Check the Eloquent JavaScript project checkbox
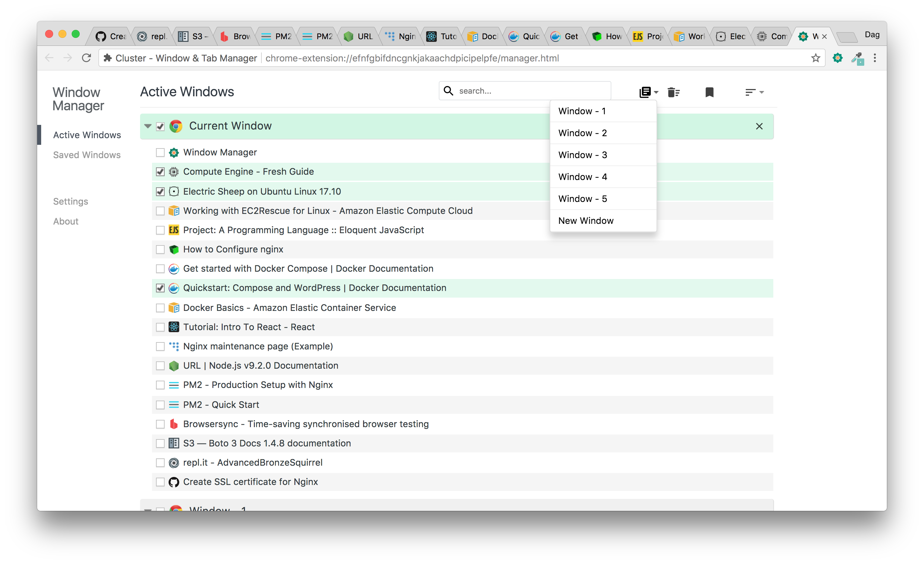The width and height of the screenshot is (924, 564). 160,230
